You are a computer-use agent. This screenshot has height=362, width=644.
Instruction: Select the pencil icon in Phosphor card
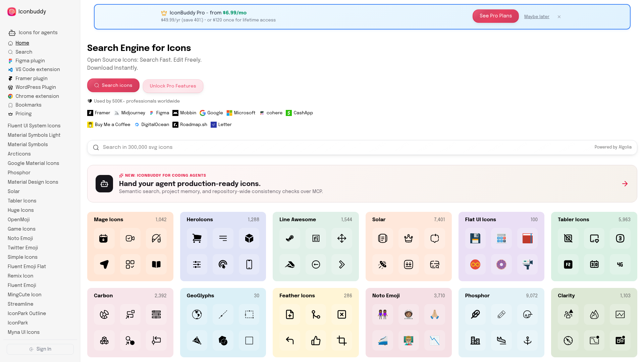(x=501, y=314)
